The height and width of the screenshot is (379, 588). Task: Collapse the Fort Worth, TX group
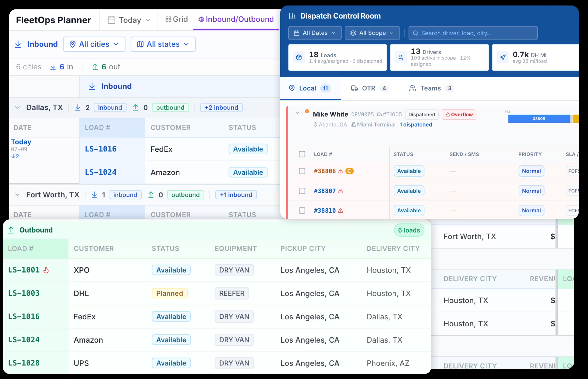click(x=17, y=195)
